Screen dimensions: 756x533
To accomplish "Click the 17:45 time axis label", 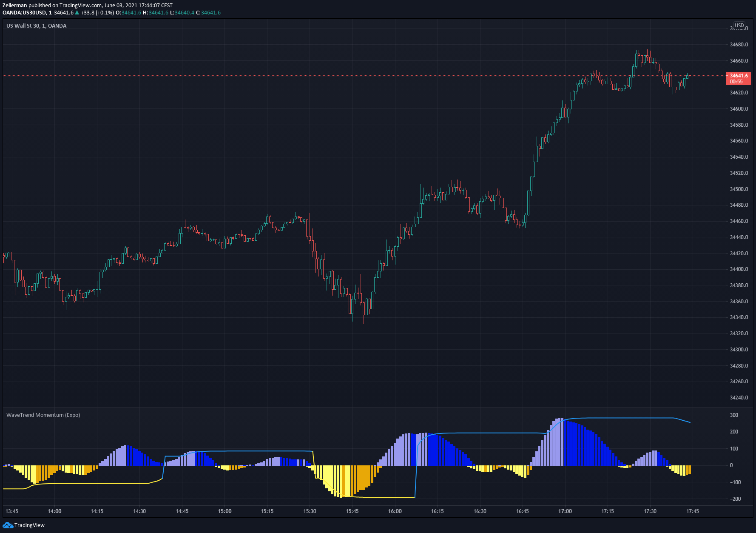I will coord(692,511).
